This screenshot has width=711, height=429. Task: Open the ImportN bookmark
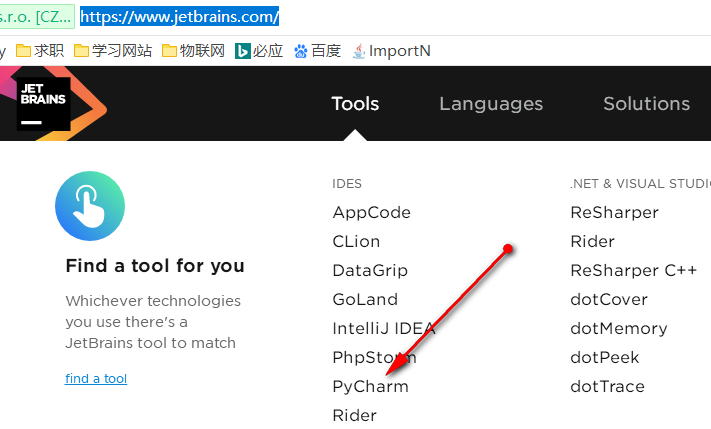tap(392, 51)
